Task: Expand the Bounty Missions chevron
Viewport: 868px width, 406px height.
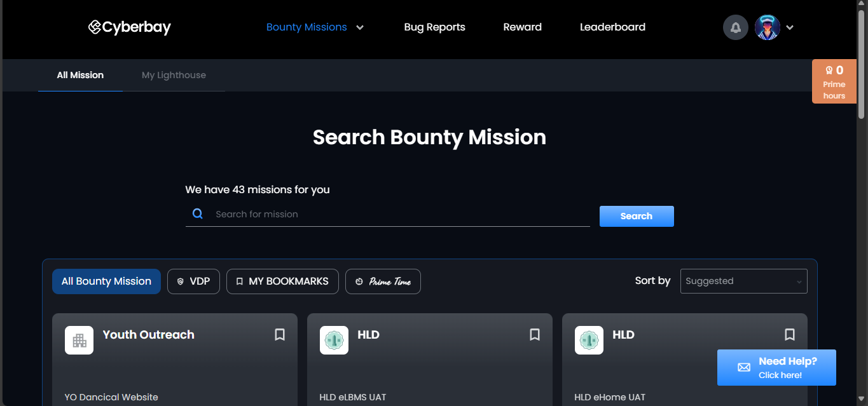Action: tap(360, 27)
